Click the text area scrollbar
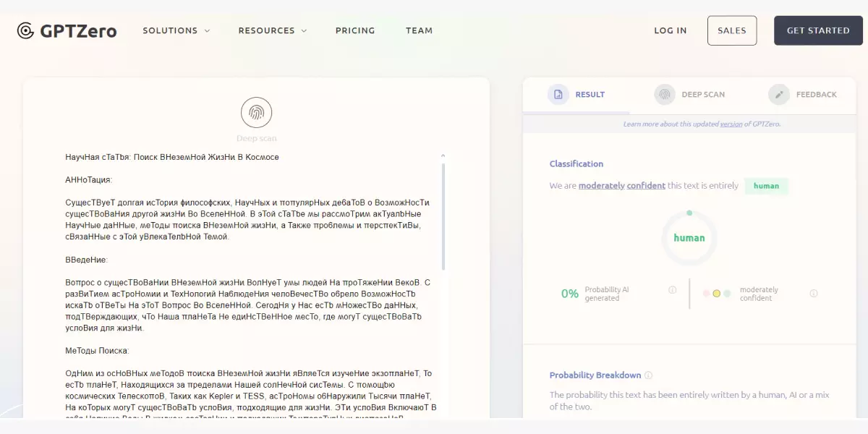868x434 pixels. point(443,216)
